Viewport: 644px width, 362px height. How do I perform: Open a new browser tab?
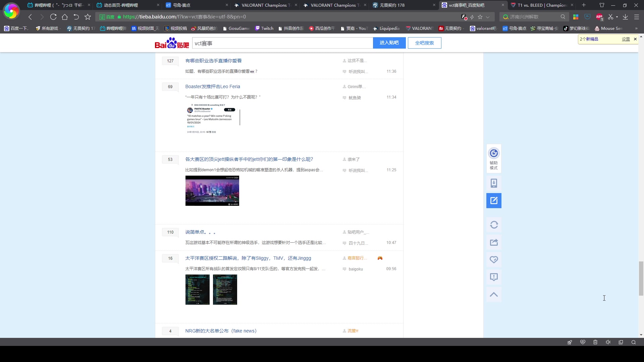pyautogui.click(x=584, y=5)
